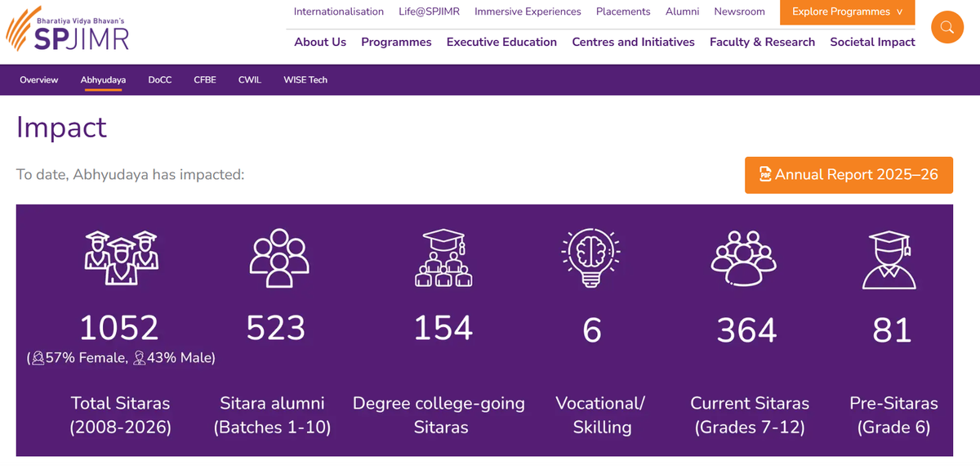
Task: Click the number 6 figure
Action: (x=592, y=330)
